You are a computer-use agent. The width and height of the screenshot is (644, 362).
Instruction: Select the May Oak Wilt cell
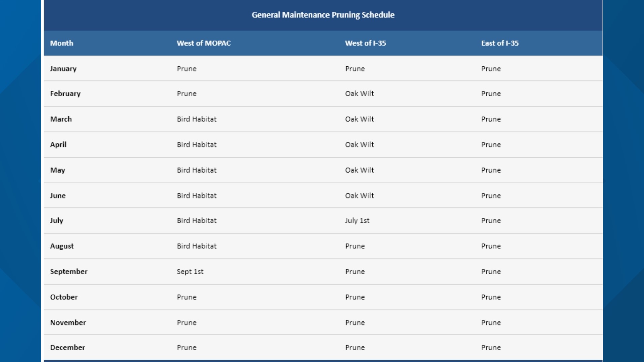click(x=359, y=170)
